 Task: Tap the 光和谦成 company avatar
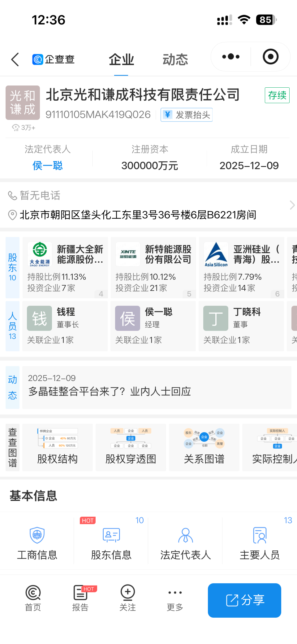[23, 103]
